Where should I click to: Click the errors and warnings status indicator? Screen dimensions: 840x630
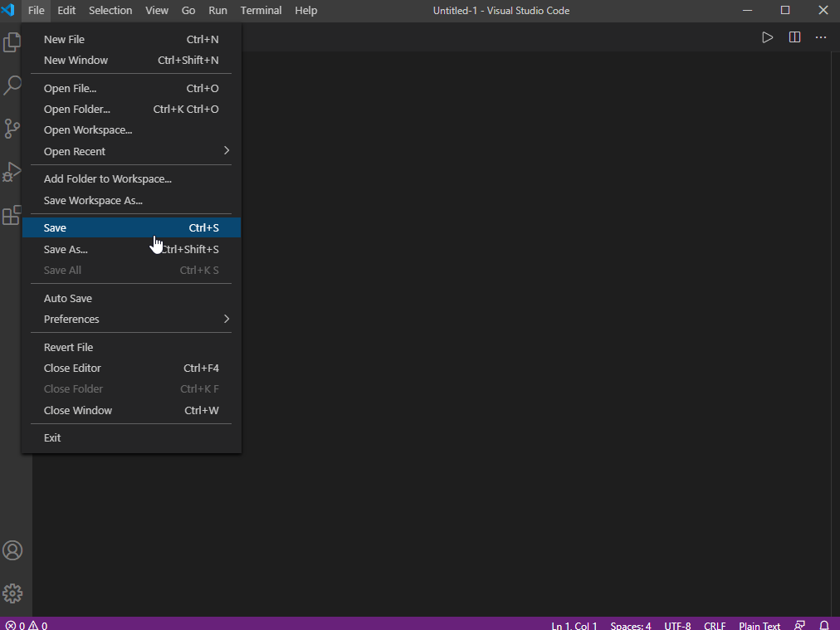27,625
